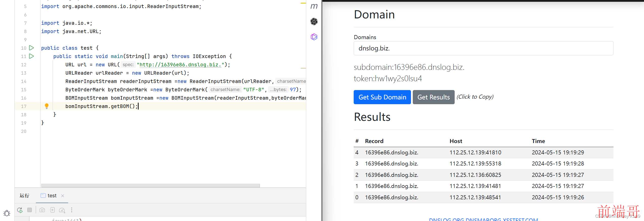Take a thread dump with the camera icon
The height and width of the screenshot is (221, 644).
point(42,210)
